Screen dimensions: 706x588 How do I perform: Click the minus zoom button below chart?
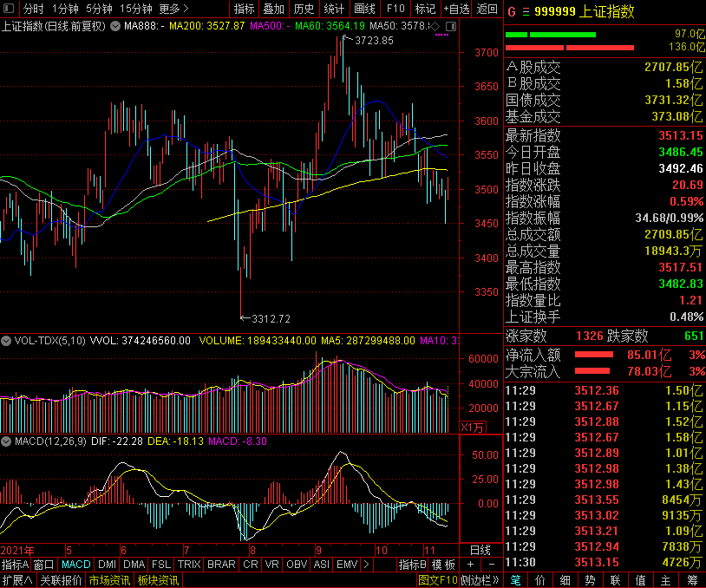pos(491,565)
